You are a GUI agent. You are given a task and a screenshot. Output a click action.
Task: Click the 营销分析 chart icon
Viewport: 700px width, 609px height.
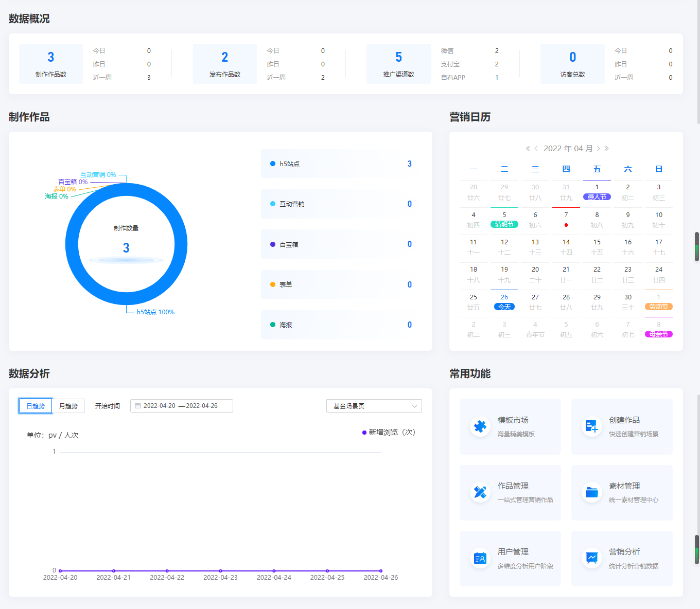592,558
